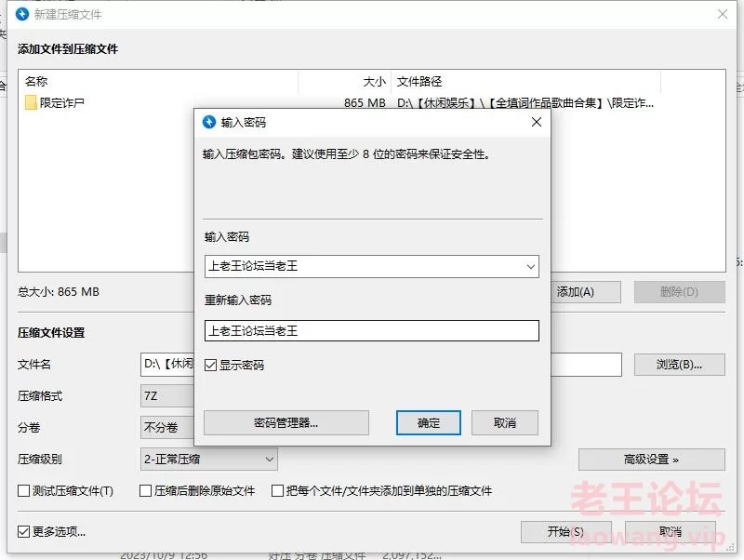The image size is (744, 560).
Task: Uncheck the 更多选项 checkbox
Action: click(x=24, y=532)
